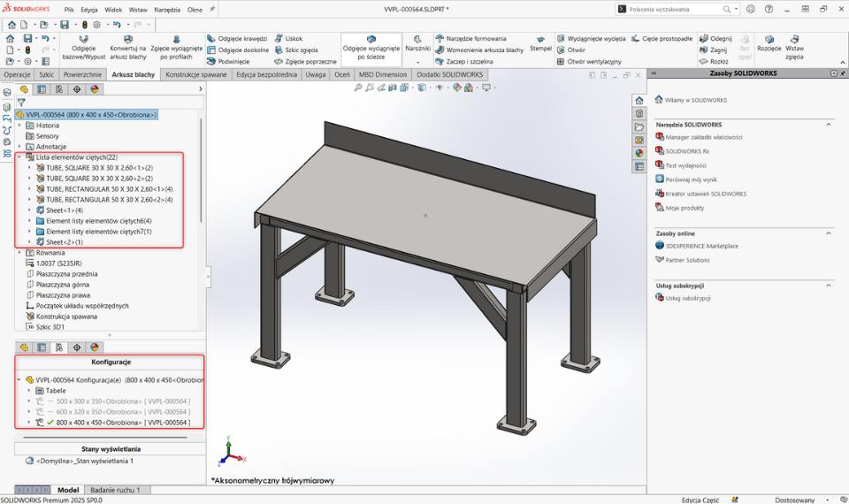
Task: Collapse Usług subskrypcji section
Action: click(x=829, y=286)
